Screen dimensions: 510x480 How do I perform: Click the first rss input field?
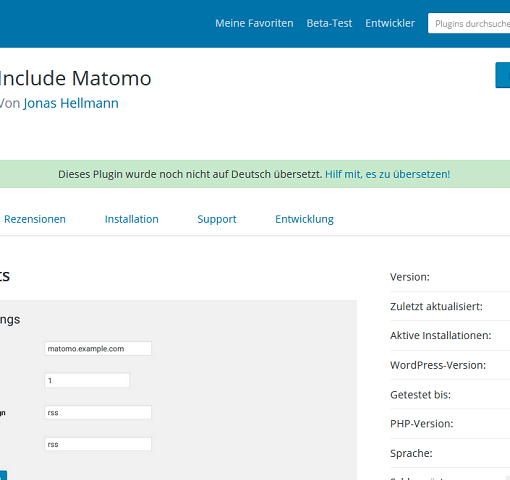[98, 413]
